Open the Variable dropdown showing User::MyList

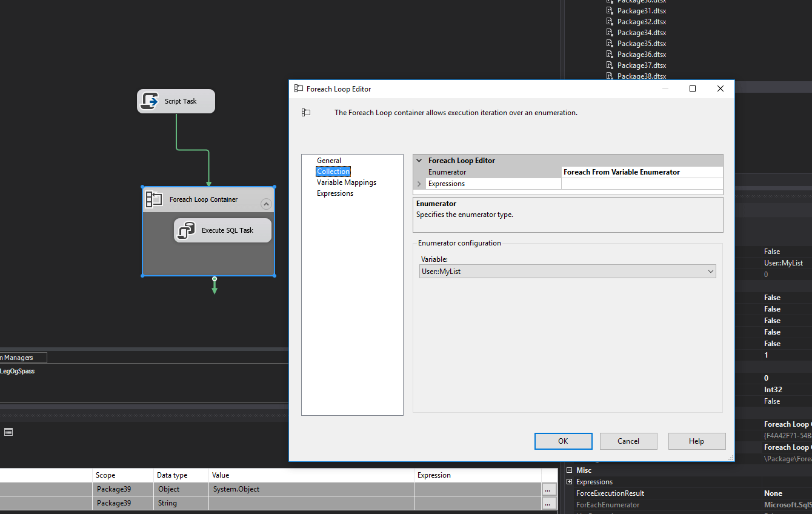point(567,272)
